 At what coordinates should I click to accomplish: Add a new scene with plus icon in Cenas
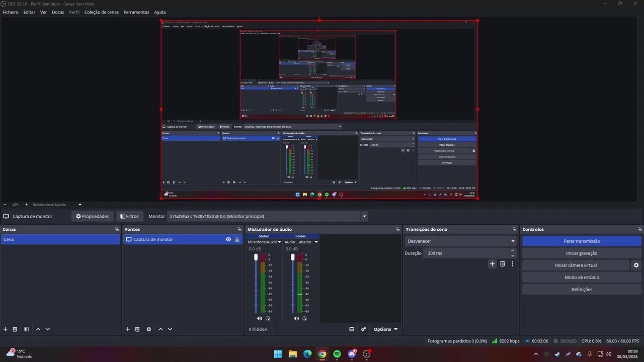pyautogui.click(x=6, y=329)
